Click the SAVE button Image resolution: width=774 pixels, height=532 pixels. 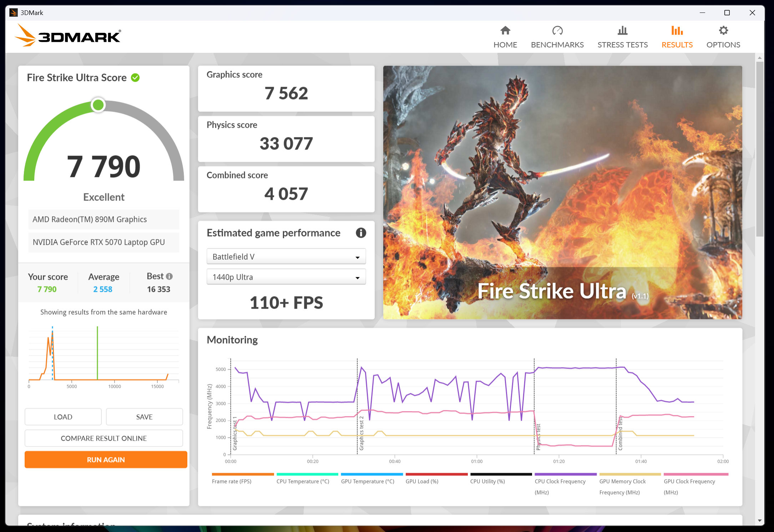tap(144, 417)
